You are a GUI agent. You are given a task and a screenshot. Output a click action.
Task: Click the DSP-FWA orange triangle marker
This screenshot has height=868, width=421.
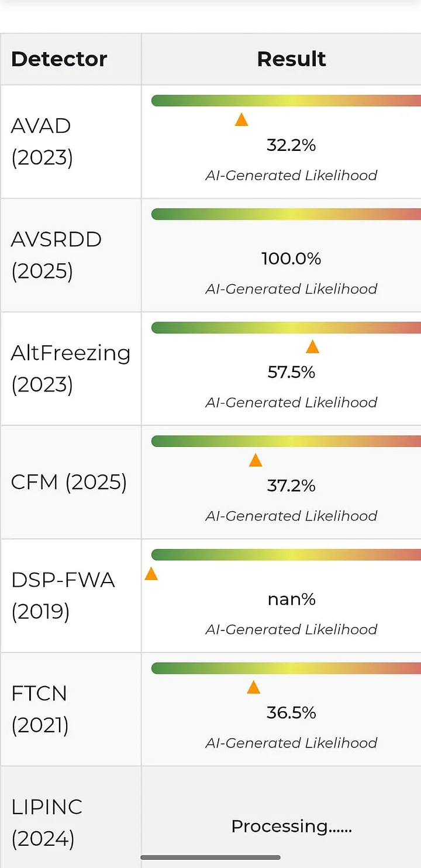151,574
